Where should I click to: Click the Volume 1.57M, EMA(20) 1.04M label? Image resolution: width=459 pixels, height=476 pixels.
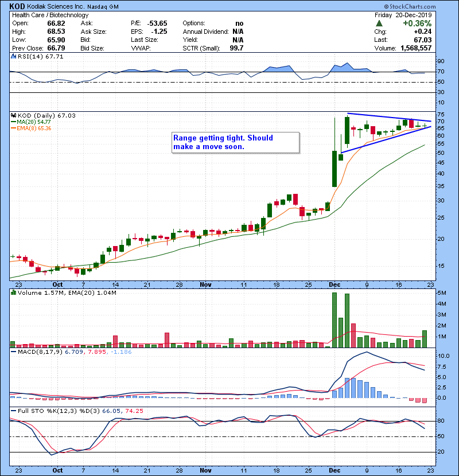coord(67,292)
